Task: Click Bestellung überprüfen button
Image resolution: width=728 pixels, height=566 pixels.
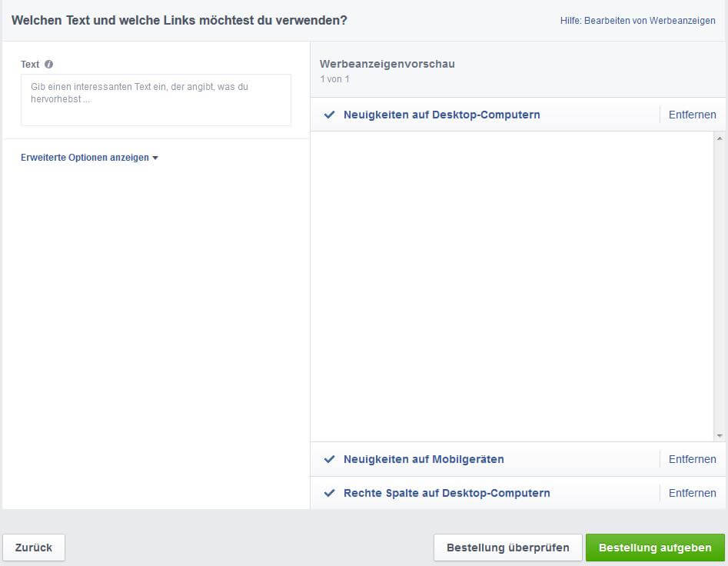Action: coord(508,548)
